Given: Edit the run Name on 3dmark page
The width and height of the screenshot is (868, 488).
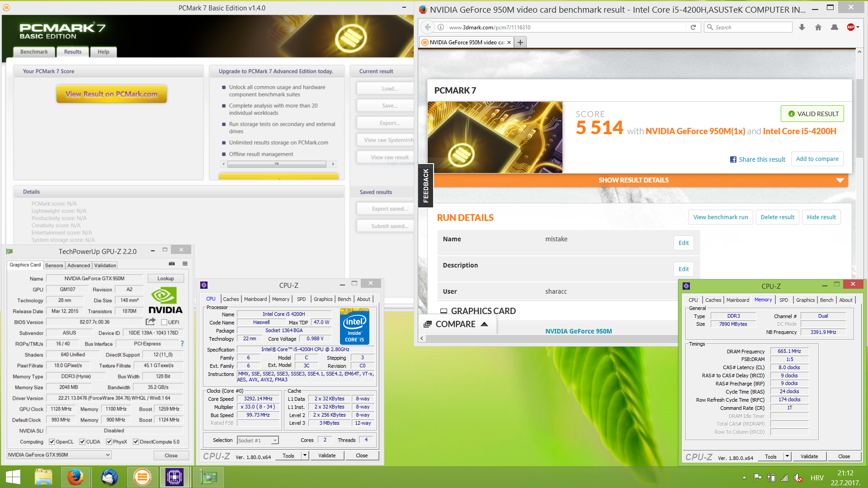Looking at the screenshot, I should pyautogui.click(x=684, y=243).
